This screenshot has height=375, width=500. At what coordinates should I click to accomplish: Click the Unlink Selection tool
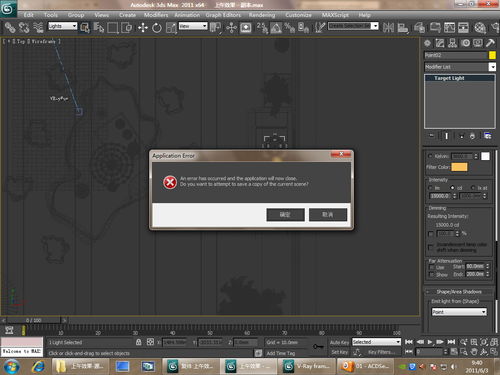point(24,27)
